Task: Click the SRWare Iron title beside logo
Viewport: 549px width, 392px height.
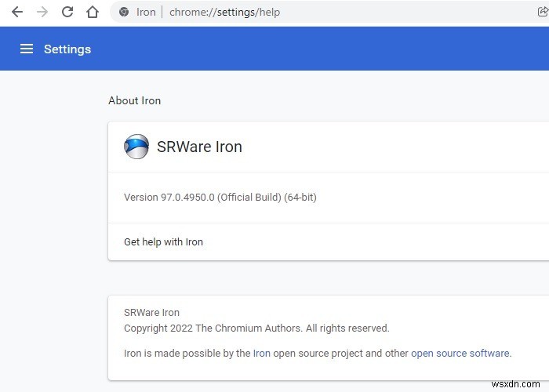Action: [x=199, y=147]
